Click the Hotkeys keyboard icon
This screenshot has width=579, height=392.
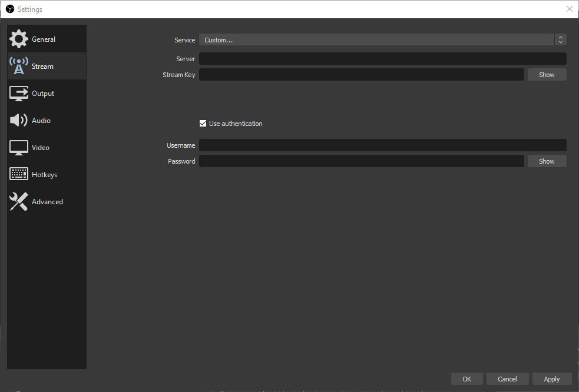click(x=18, y=174)
